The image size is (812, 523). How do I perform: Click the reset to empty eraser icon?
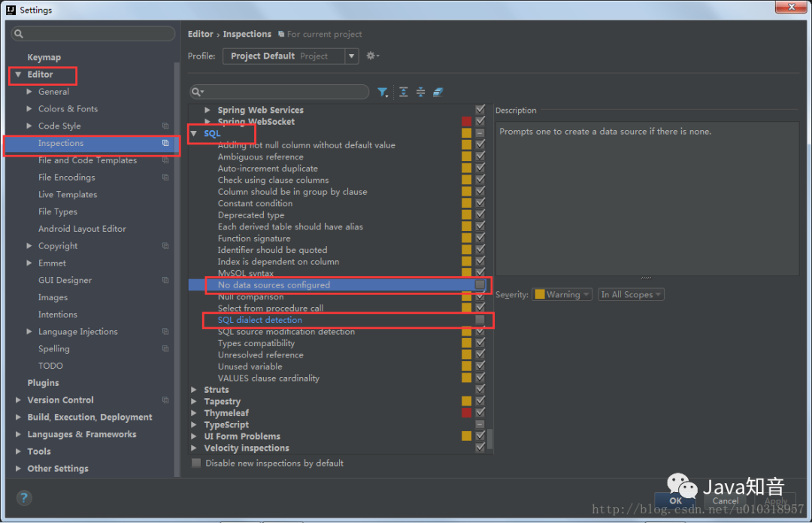point(438,93)
